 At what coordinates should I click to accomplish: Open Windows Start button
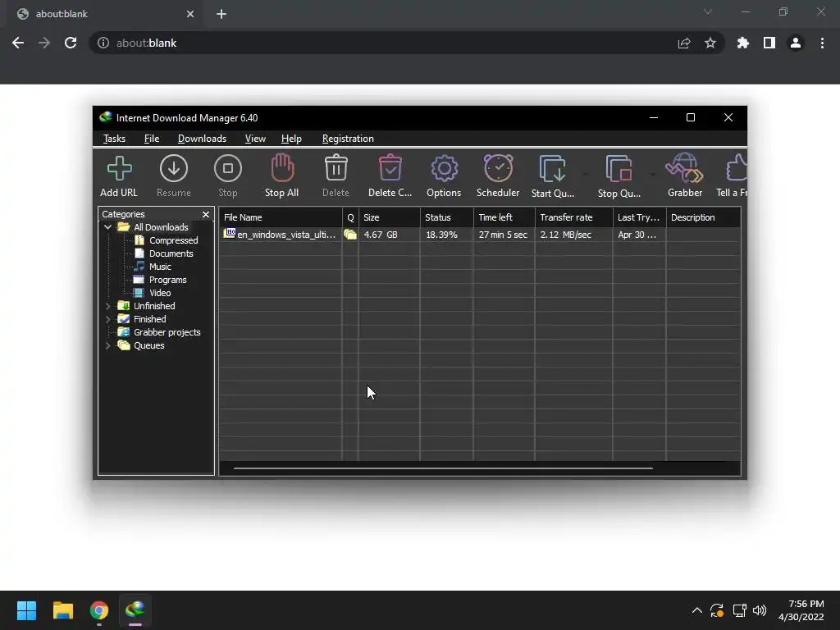26,610
